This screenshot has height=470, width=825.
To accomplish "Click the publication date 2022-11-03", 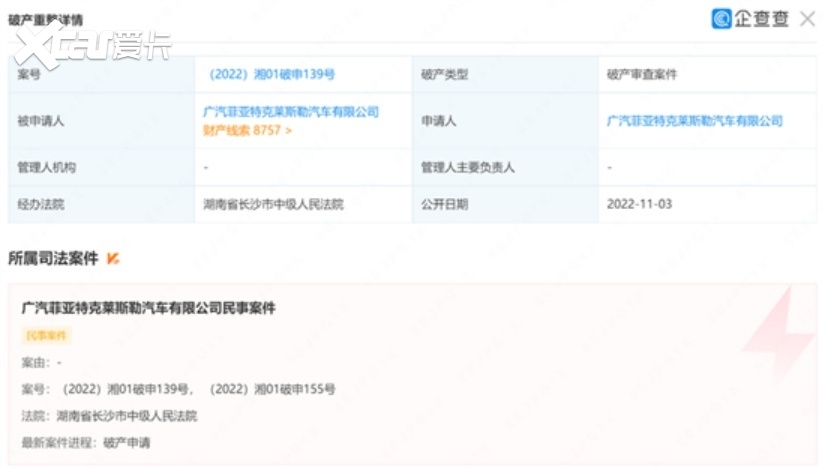I will point(639,204).
